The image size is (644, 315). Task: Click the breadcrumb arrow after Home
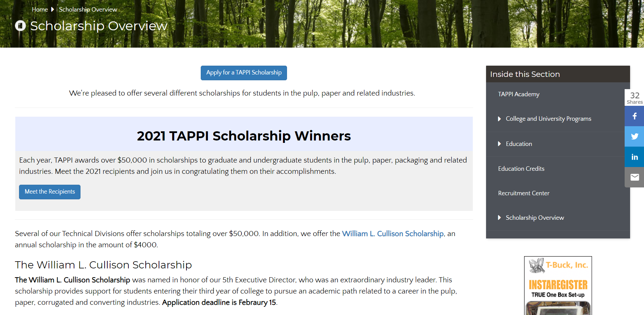[x=52, y=10]
